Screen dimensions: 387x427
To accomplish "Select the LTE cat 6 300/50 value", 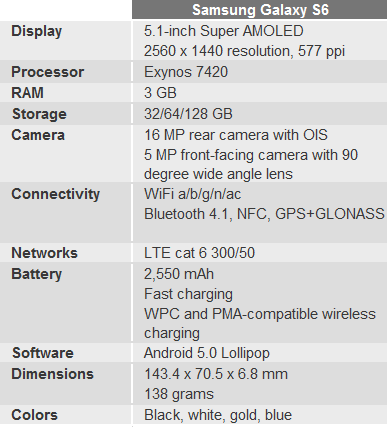I will click(x=200, y=253).
